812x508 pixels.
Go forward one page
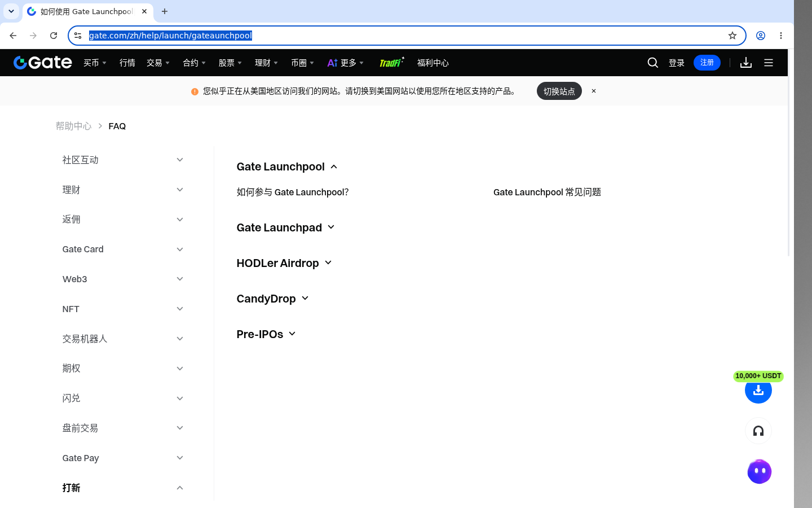coord(33,36)
